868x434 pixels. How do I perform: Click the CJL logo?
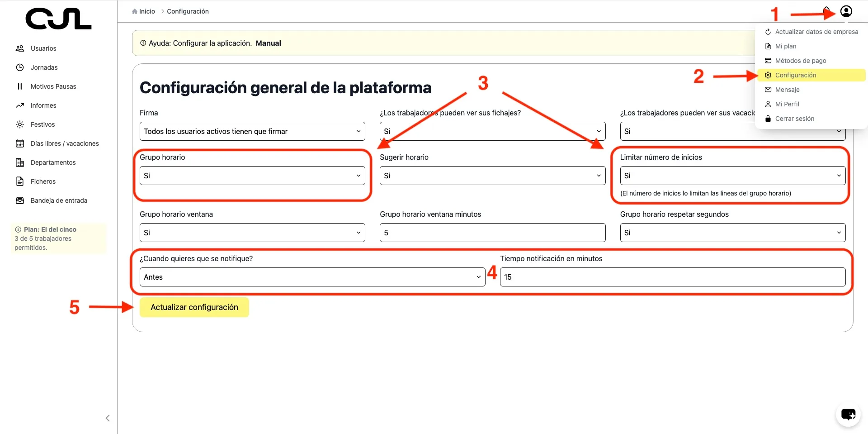58,19
